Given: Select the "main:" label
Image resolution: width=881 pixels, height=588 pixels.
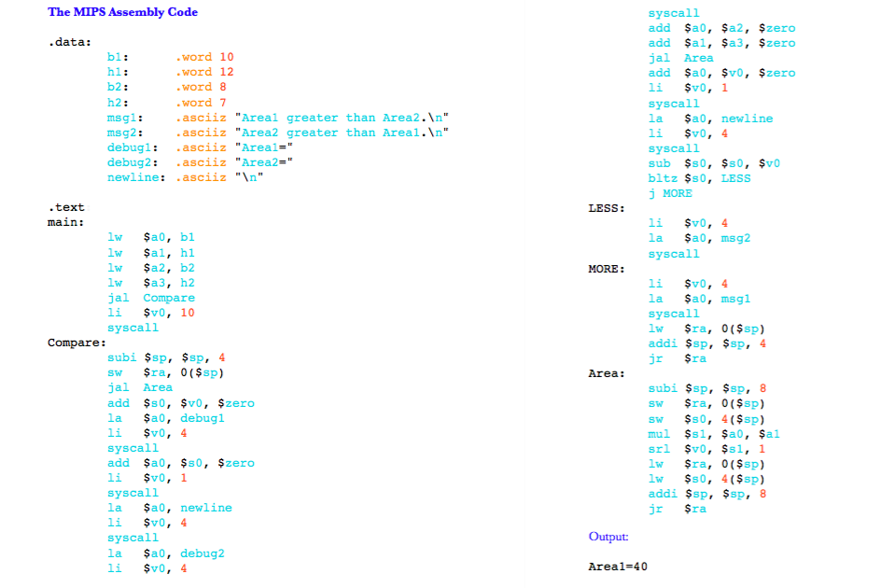Looking at the screenshot, I should pos(65,222).
